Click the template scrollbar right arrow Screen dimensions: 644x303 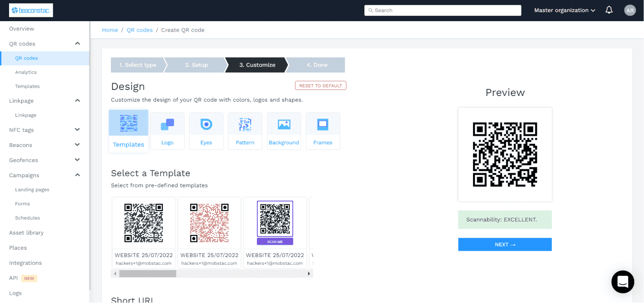309,274
